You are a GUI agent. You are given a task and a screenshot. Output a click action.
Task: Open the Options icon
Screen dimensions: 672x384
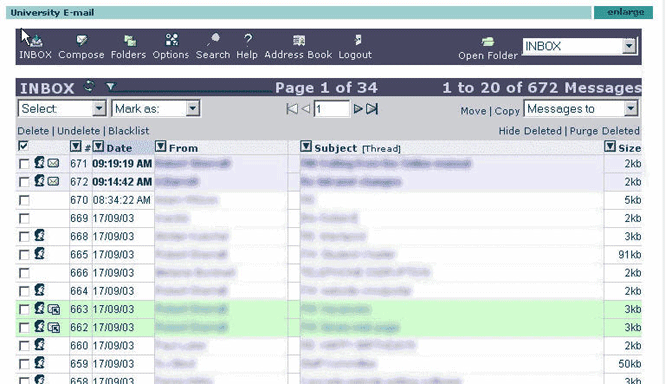click(x=172, y=40)
